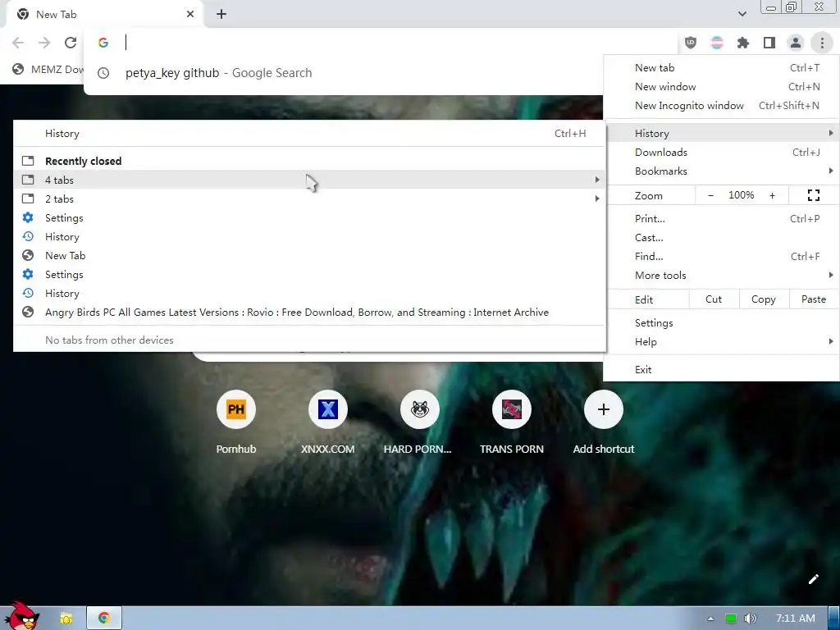Screen dimensions: 840x630
Task: Open the full History page entry
Action: (x=309, y=134)
